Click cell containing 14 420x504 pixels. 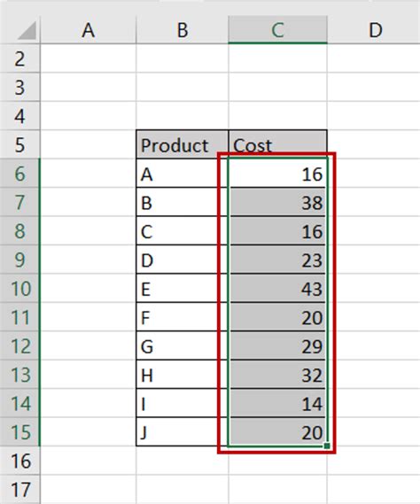[278, 403]
